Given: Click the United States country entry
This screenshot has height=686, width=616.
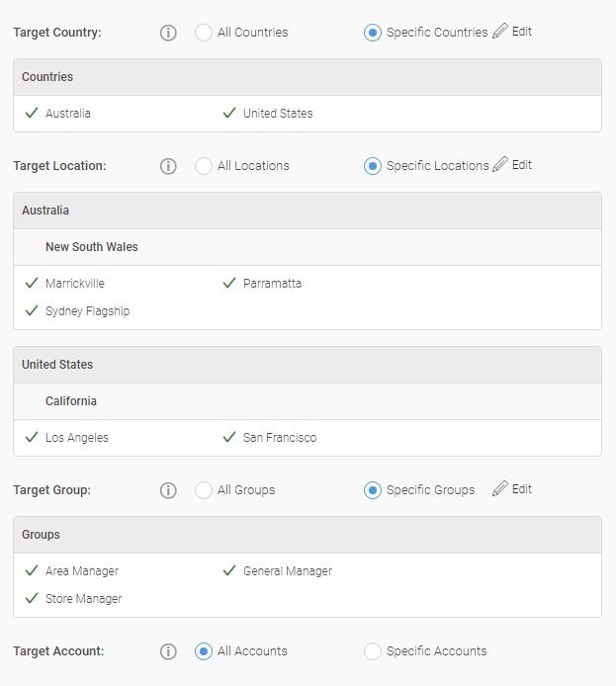Looking at the screenshot, I should pos(278,114).
